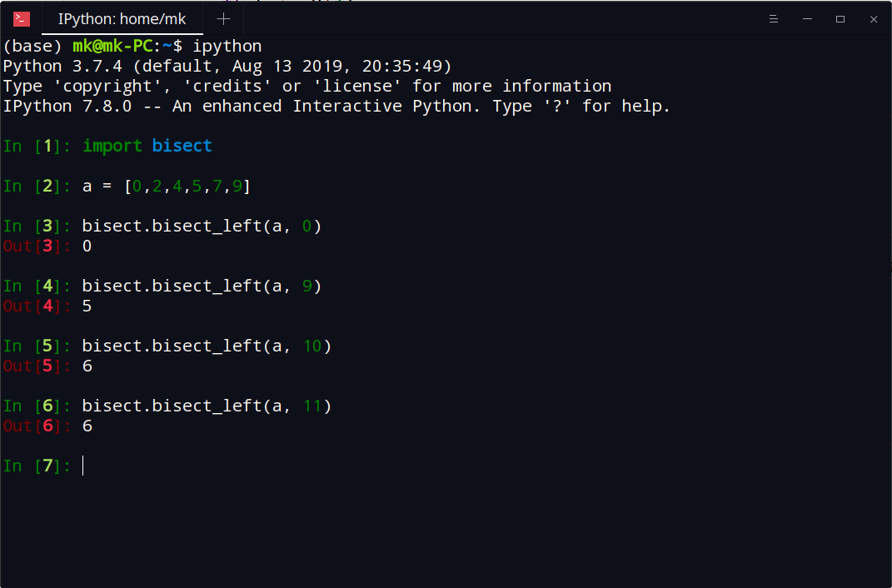
Task: Click the 'Type copyright, credits or license' line
Action: (307, 87)
